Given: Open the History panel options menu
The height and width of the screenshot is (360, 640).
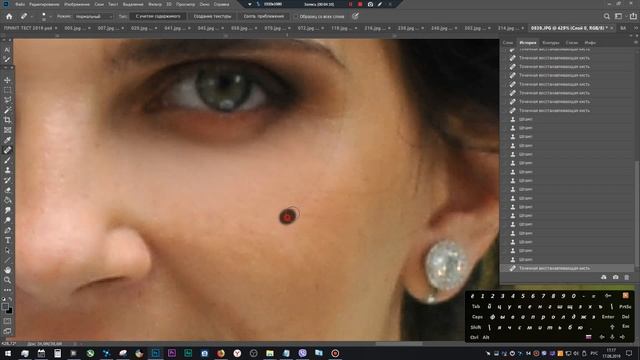Looking at the screenshot, I should 636,42.
